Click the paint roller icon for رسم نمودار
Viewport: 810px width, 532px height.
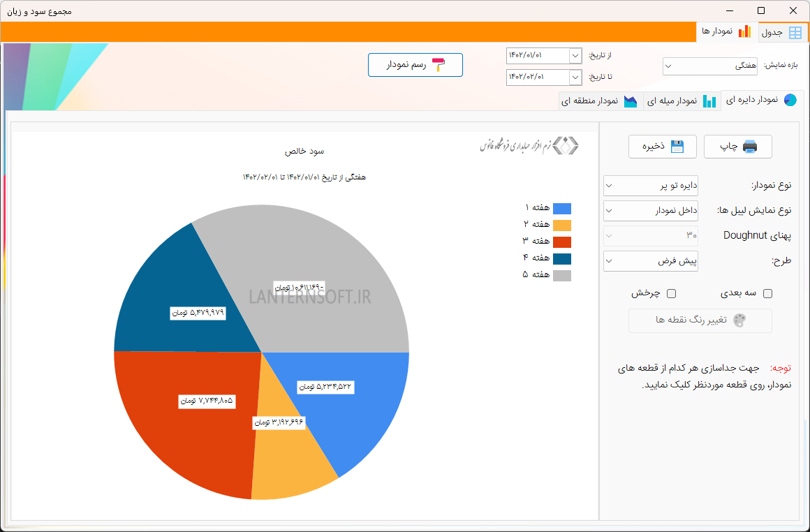(439, 64)
